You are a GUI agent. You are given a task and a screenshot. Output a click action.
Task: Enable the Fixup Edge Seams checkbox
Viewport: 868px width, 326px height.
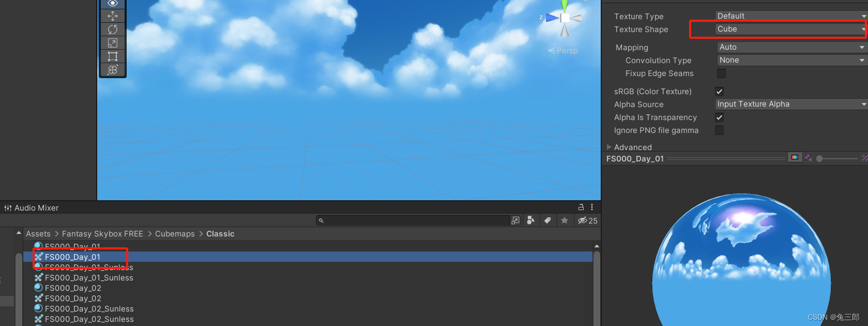tap(721, 73)
